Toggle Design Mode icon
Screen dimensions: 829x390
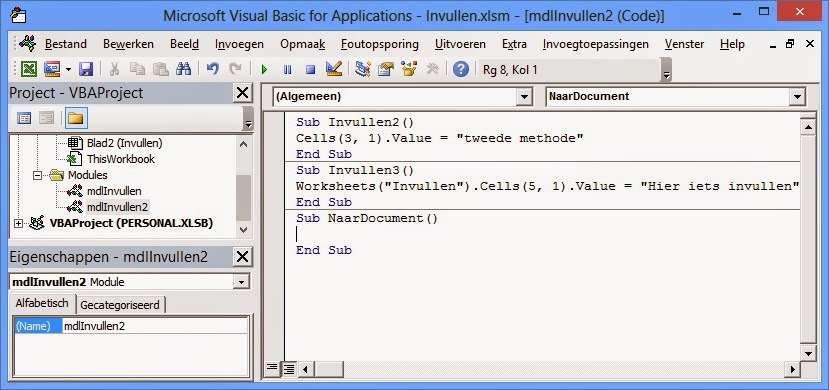(334, 69)
